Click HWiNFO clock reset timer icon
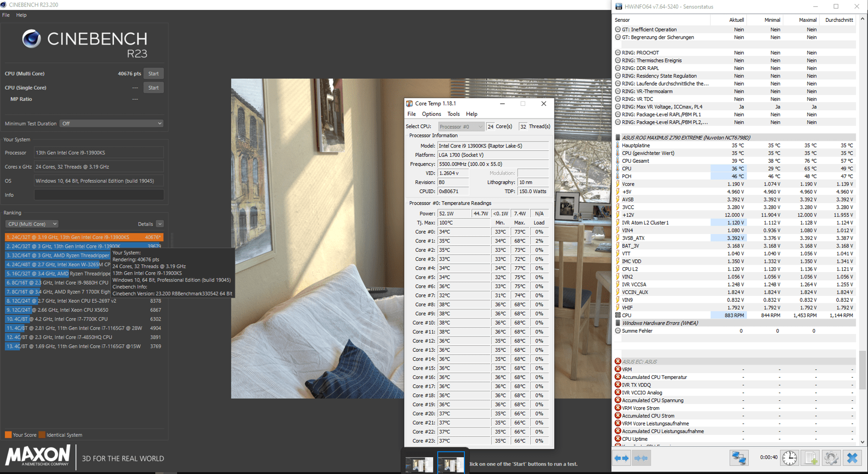This screenshot has height=474, width=868. coord(790,458)
